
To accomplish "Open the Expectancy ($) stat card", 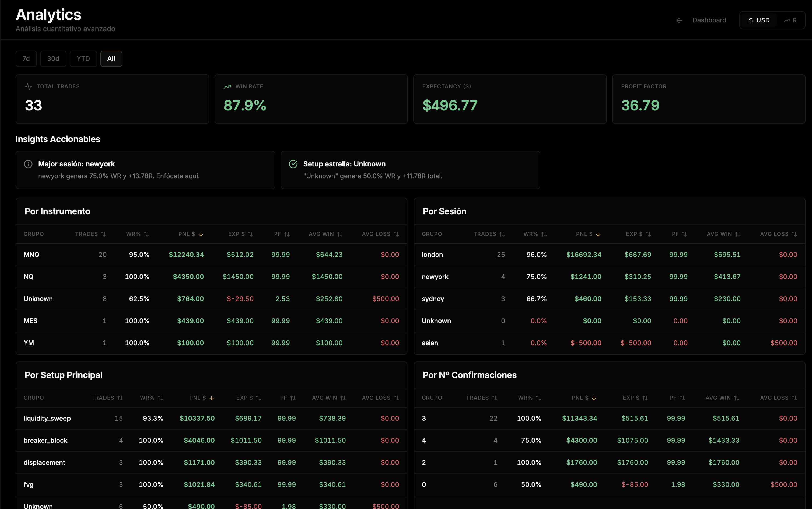I will coord(510,99).
